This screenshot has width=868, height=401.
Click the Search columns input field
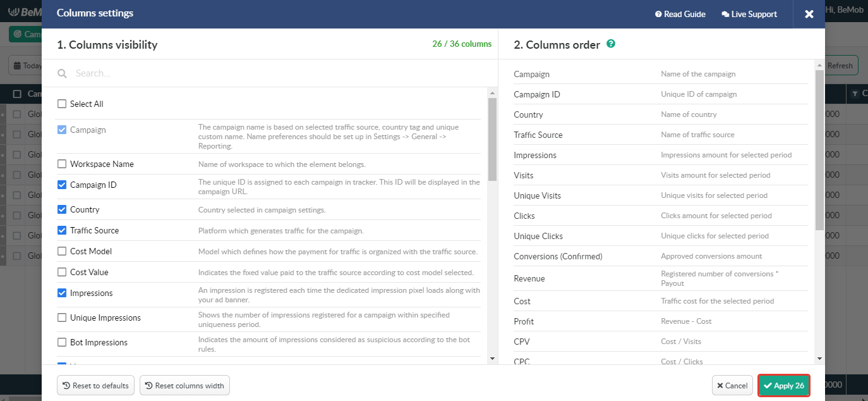tap(278, 73)
